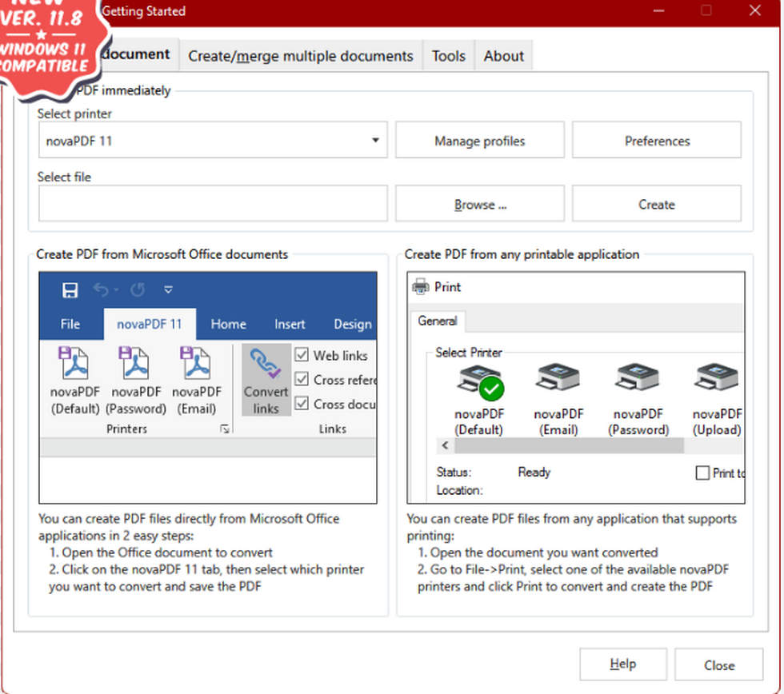Screen dimensions: 784x694
Task: Switch to Create/merge multiple documents tab
Action: pos(301,56)
